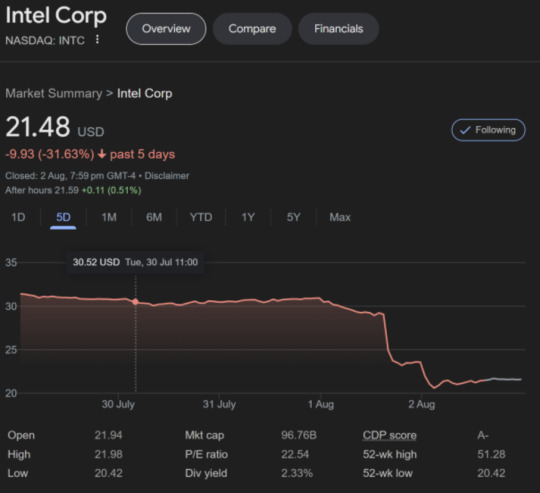Screen dimensions: 540x493
Task: Click the Intel Corp page title
Action: coord(56,16)
